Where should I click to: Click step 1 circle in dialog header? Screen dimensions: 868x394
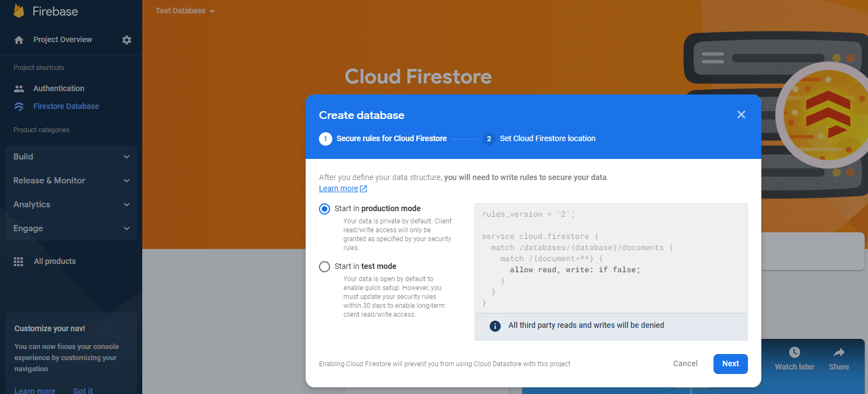[326, 139]
